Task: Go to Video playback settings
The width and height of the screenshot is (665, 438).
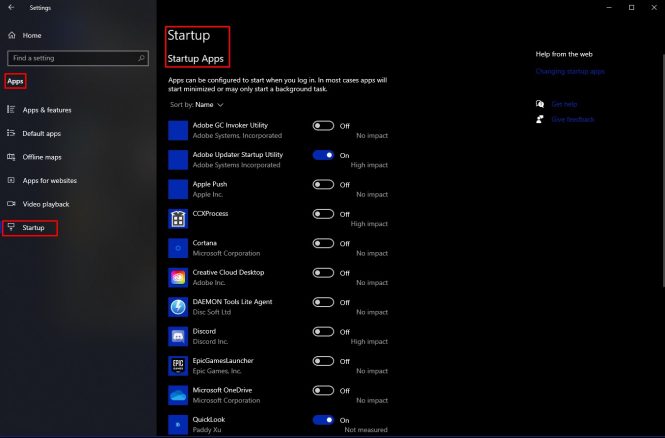Action: [x=45, y=204]
